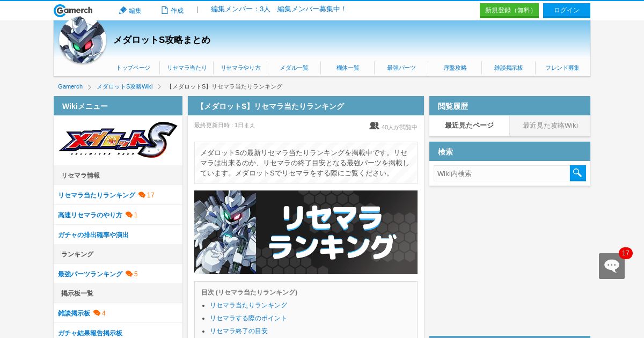Open the リセマラ当たり nav tab
This screenshot has width=644, height=338.
click(x=187, y=68)
